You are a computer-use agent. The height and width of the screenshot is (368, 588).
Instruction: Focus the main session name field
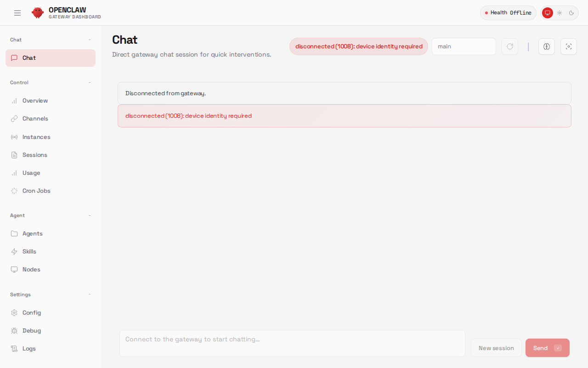coord(464,46)
